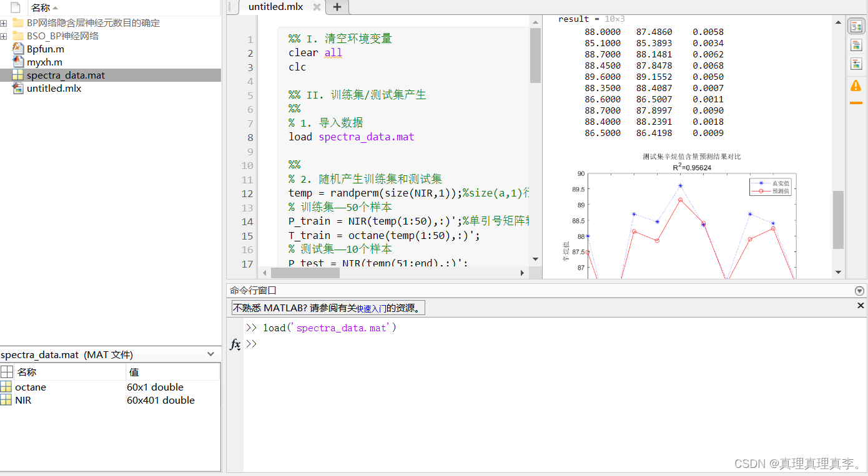
Task: Click code editor scroll up arrow
Action: 535,22
